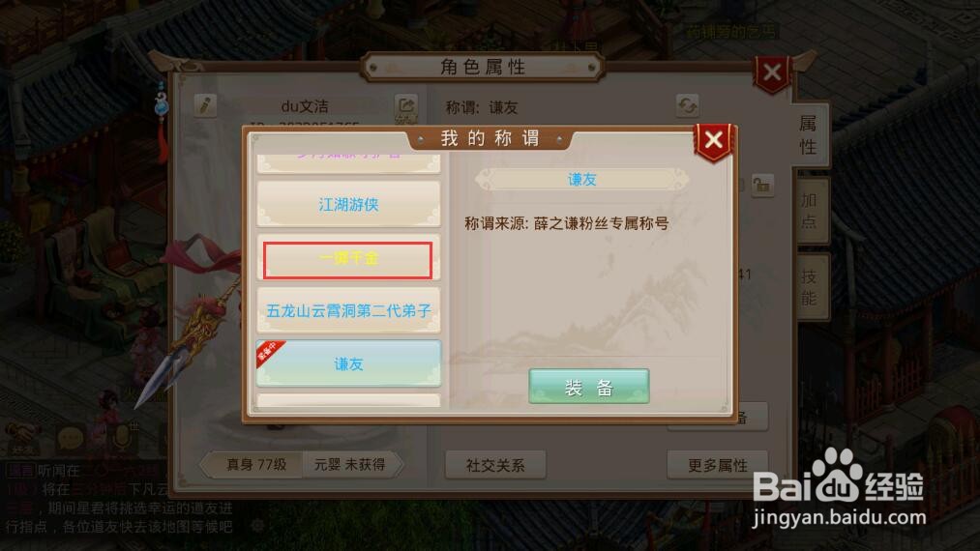Switch to the 属性 side tab

pos(808,135)
